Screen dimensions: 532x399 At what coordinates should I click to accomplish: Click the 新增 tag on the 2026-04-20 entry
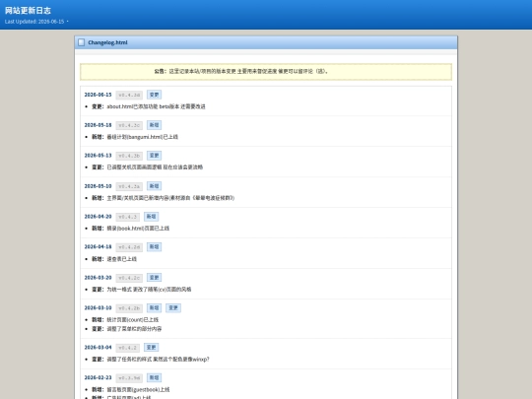(151, 217)
